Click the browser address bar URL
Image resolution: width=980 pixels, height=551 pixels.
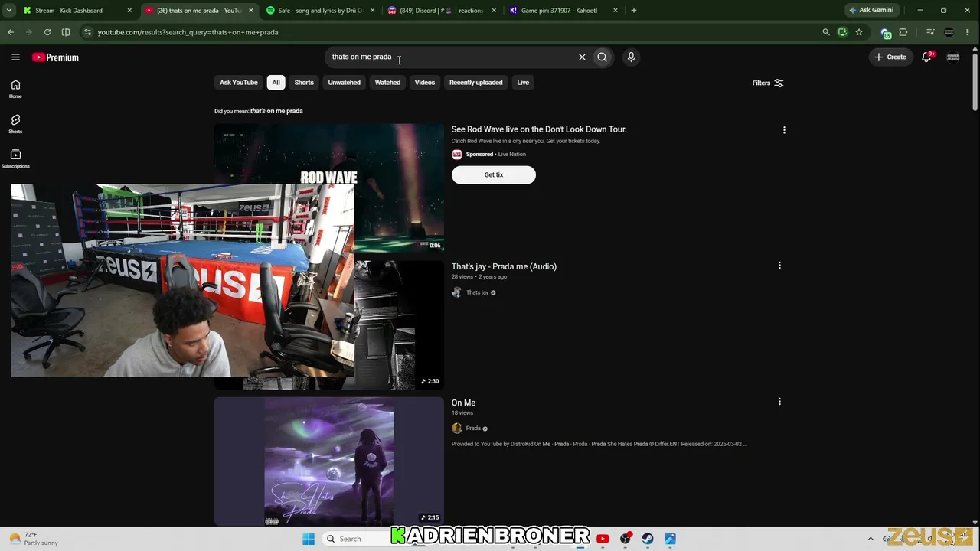point(188,32)
